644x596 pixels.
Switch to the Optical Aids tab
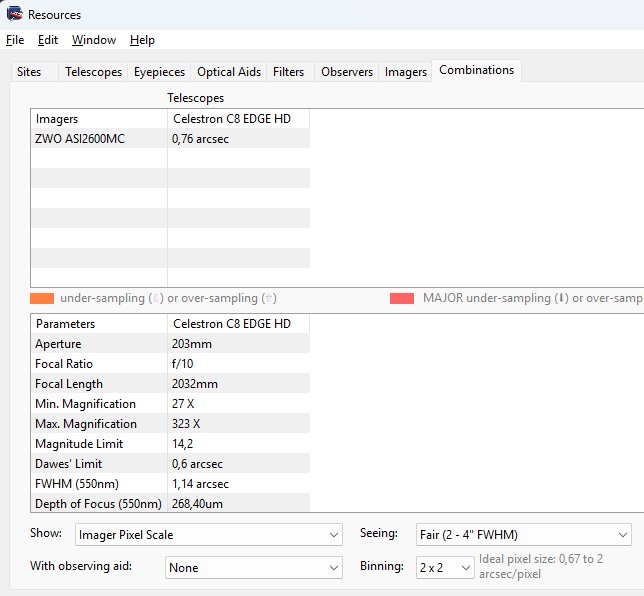point(229,72)
